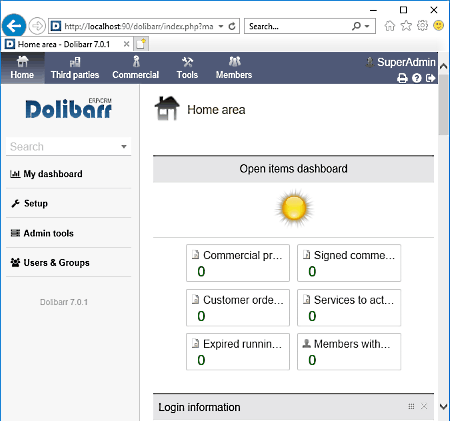The height and width of the screenshot is (421, 450).
Task: Open the browser favorites star
Action: pos(406,26)
